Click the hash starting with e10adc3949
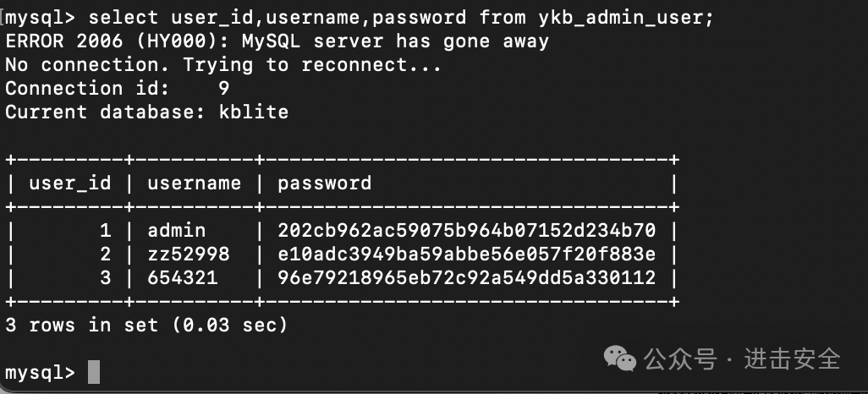Image resolution: width=868 pixels, height=394 pixels. (467, 254)
